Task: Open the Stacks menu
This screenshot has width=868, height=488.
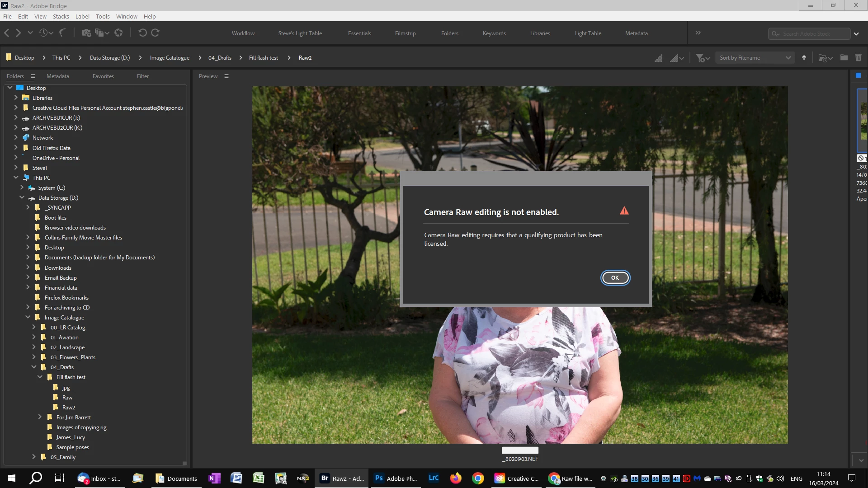Action: [x=61, y=16]
